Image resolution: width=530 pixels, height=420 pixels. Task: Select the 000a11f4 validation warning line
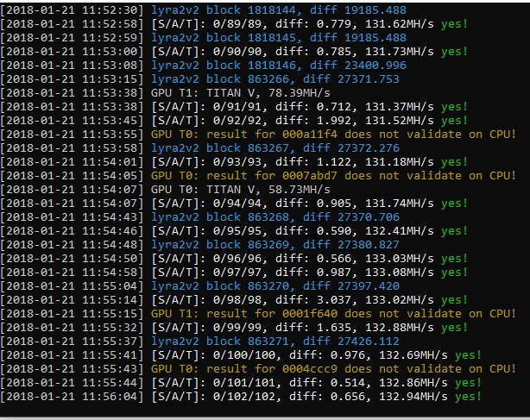pos(258,135)
